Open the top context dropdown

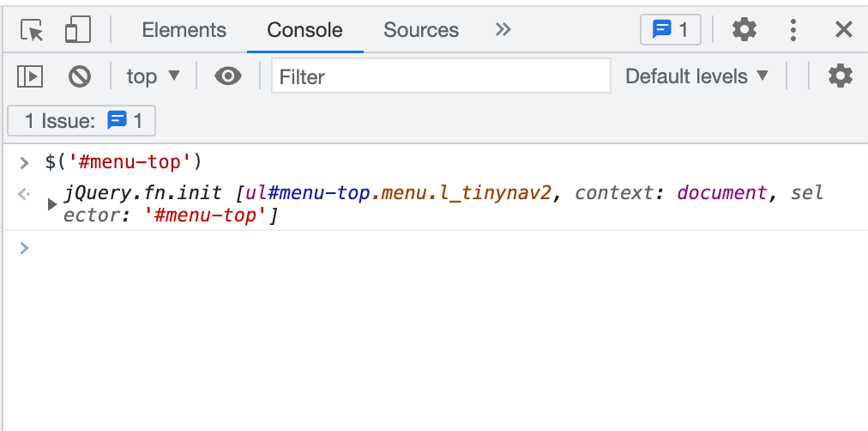(x=154, y=76)
